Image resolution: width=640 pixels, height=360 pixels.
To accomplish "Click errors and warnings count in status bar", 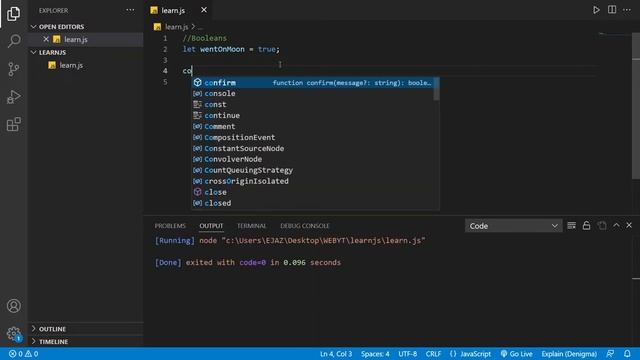I will (x=24, y=354).
